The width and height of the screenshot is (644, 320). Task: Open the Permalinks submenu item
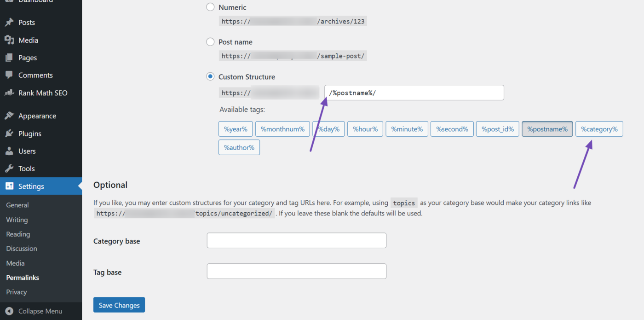[23, 278]
